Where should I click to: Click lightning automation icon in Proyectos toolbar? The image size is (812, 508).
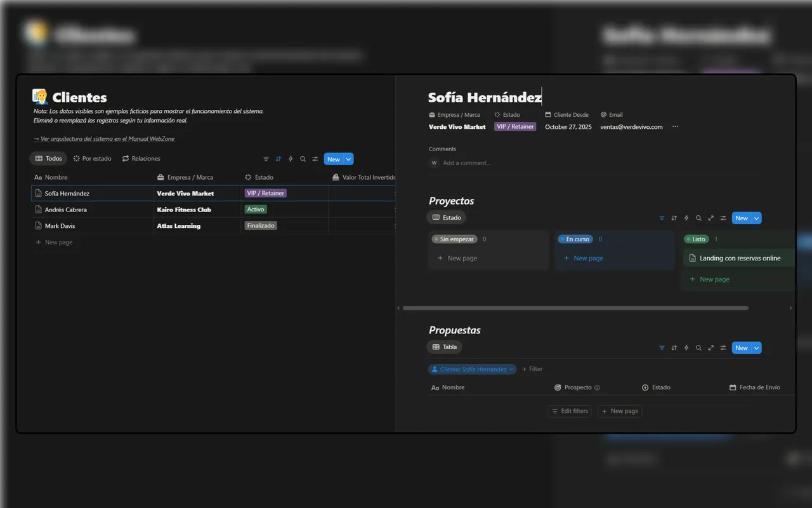686,218
